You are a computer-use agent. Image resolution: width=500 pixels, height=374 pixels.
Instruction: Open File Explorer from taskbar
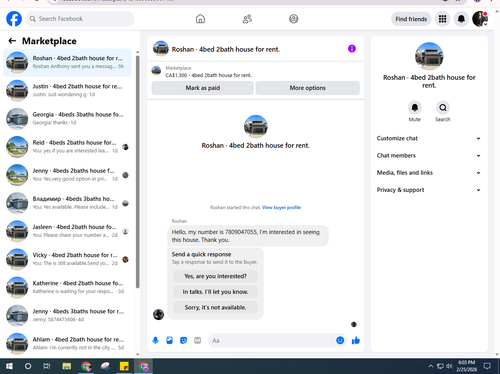point(67,366)
